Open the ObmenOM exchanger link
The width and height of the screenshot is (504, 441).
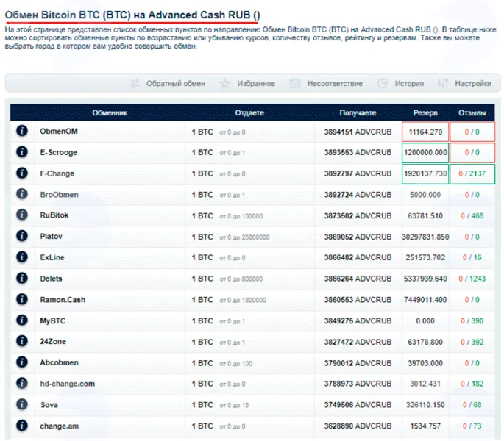tap(59, 132)
